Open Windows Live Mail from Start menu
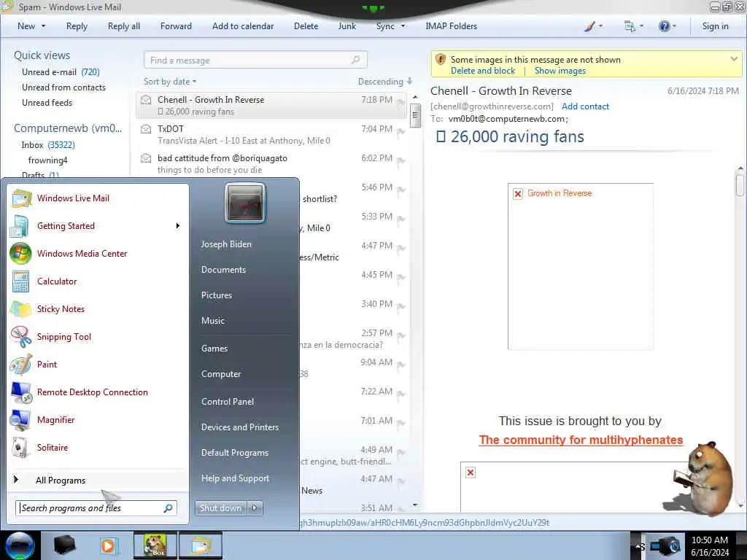Screen dimensions: 747x560 (x=73, y=198)
